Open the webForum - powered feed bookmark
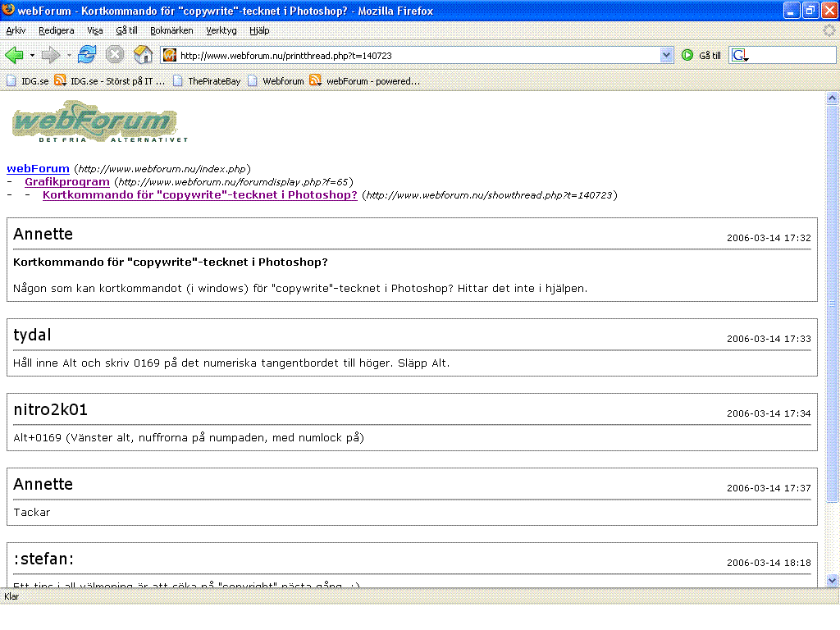 (x=365, y=81)
